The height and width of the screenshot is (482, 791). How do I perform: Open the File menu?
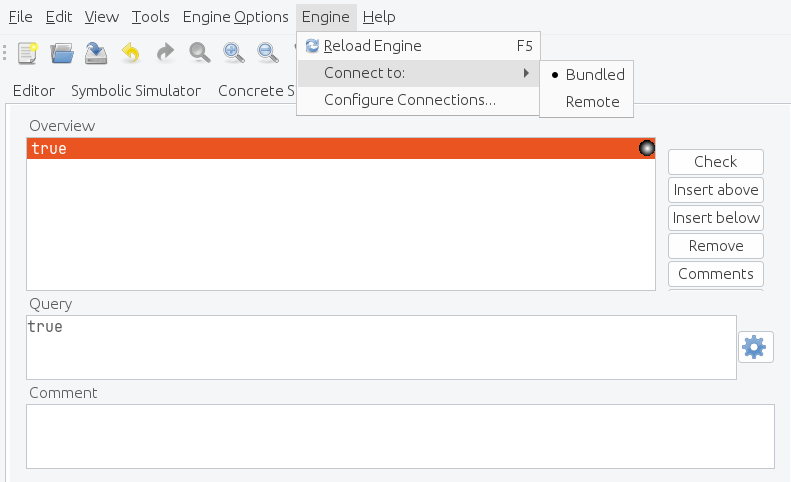pyautogui.click(x=21, y=17)
